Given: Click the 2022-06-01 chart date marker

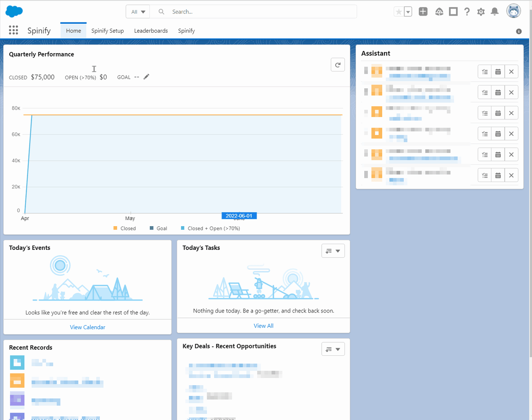Looking at the screenshot, I should pos(239,216).
